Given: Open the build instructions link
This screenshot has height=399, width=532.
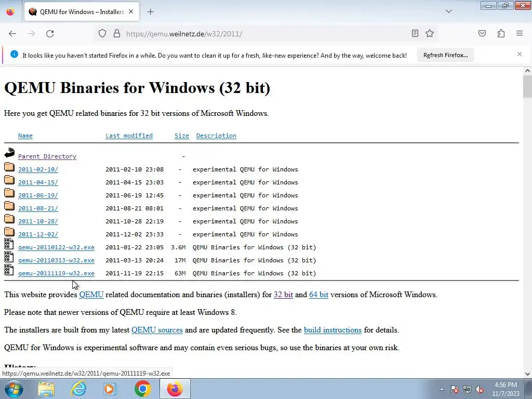Looking at the screenshot, I should click(x=332, y=330).
